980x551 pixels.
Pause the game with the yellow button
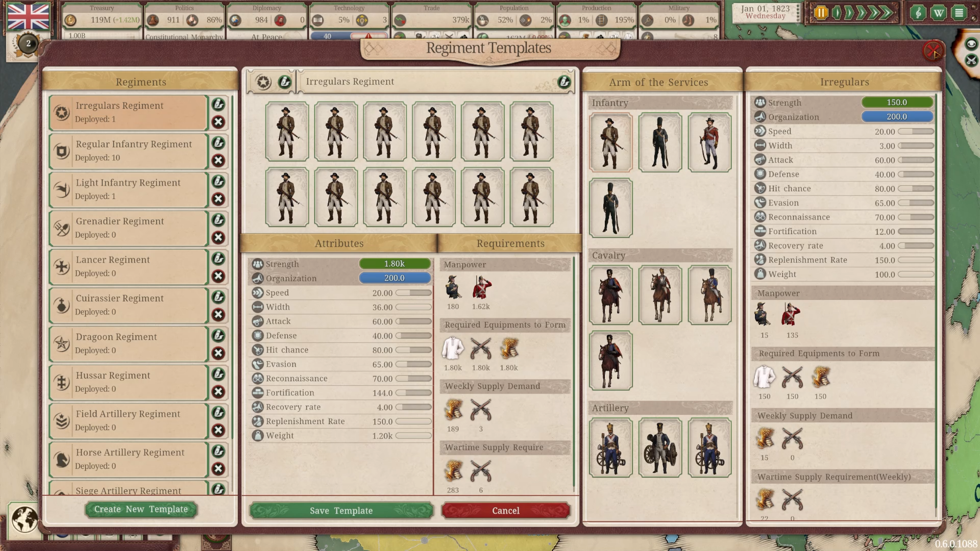(x=821, y=13)
